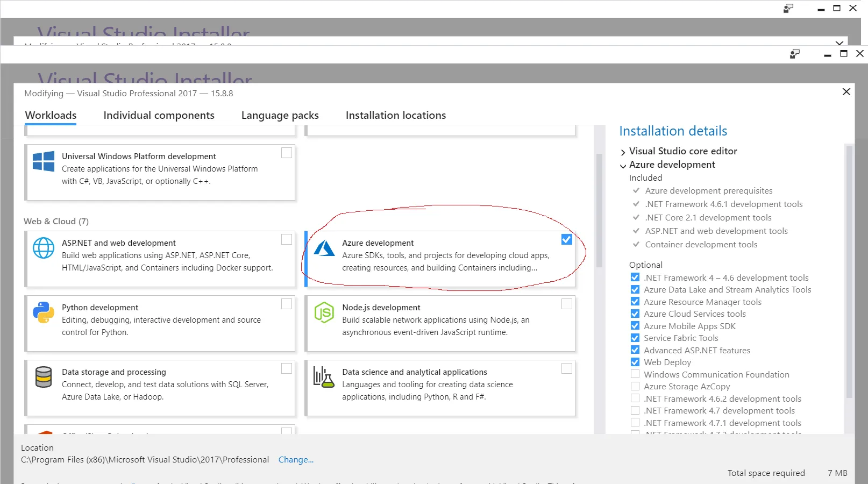
Task: Open feedback icon in the middle installer window
Action: coord(795,54)
